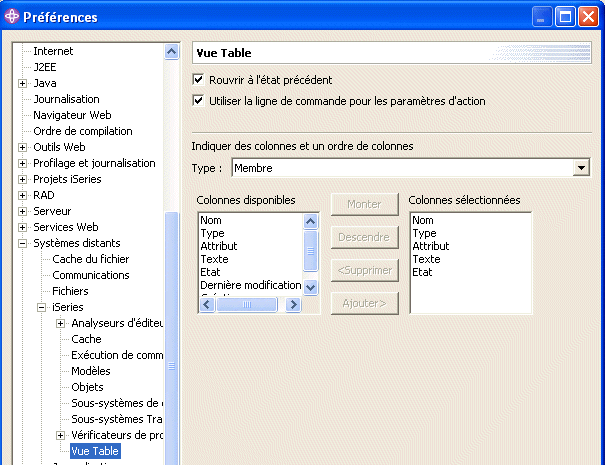The width and height of the screenshot is (605, 465).
Task: Open the Type dropdown showing Membre
Action: (x=581, y=168)
